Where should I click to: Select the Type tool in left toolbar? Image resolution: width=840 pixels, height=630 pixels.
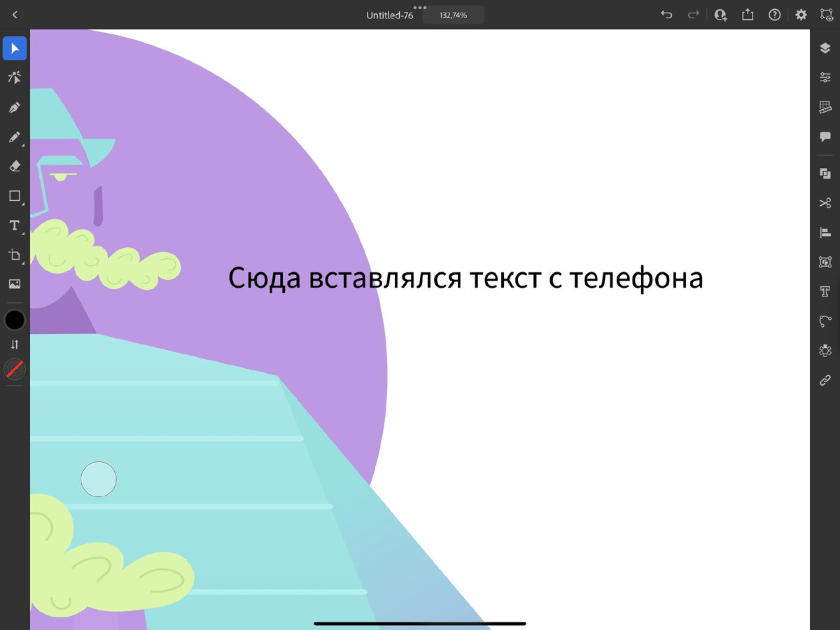15,225
